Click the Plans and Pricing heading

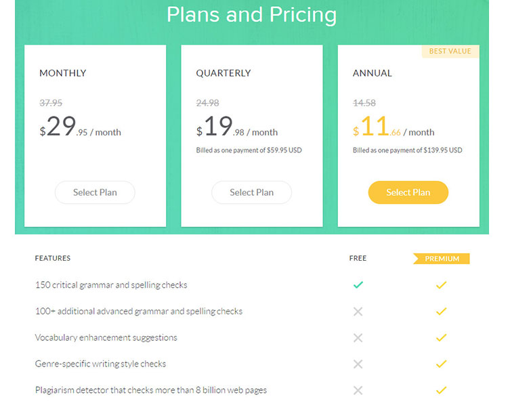click(251, 15)
